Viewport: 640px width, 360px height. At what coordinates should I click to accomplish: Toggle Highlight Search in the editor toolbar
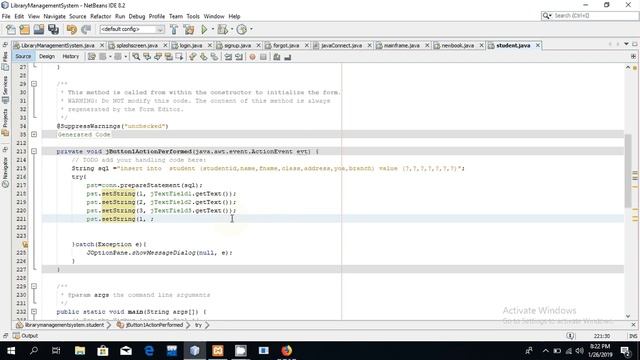(169, 57)
